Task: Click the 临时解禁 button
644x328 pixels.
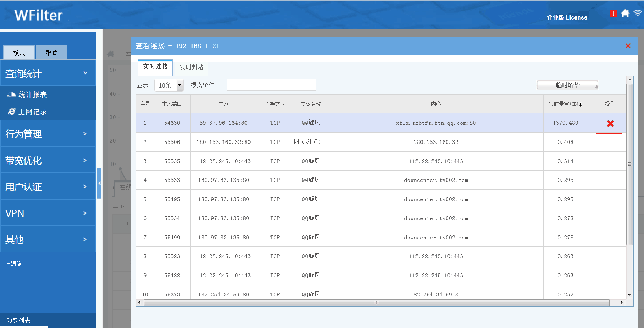Action: 567,85
